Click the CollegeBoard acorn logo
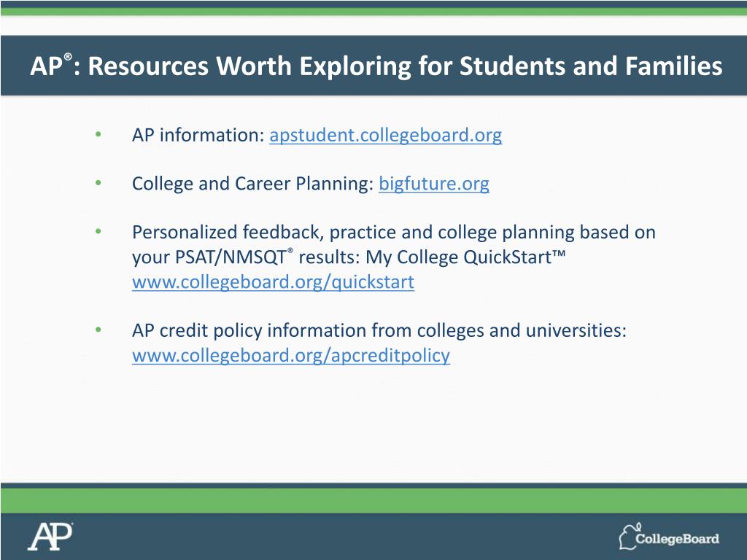Image resolution: width=747 pixels, height=560 pixels. 629,536
